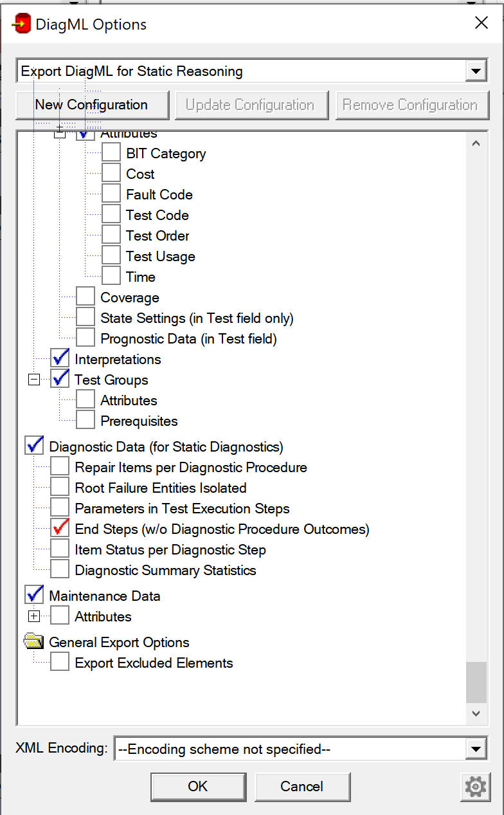Enable the Fault Code checkbox
504x815 pixels.
111,194
